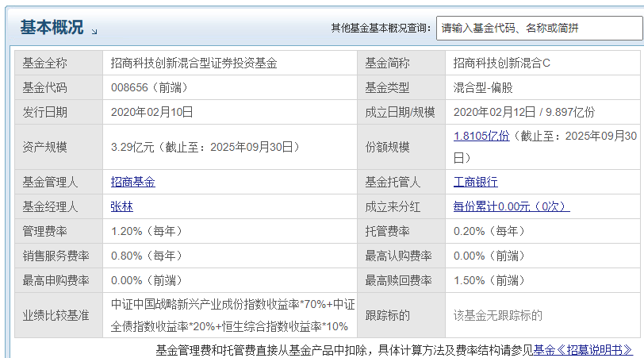Select the 业绩比较基准 benchmark description text

(232, 315)
